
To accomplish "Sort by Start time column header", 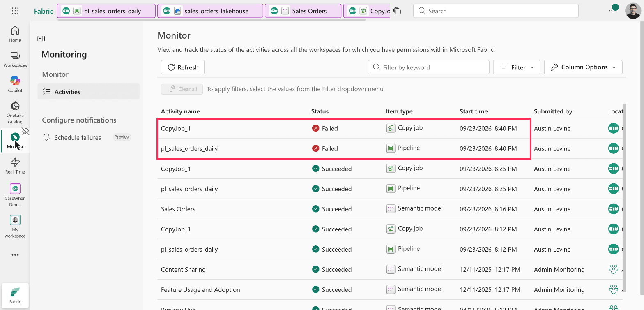I will coord(474,111).
